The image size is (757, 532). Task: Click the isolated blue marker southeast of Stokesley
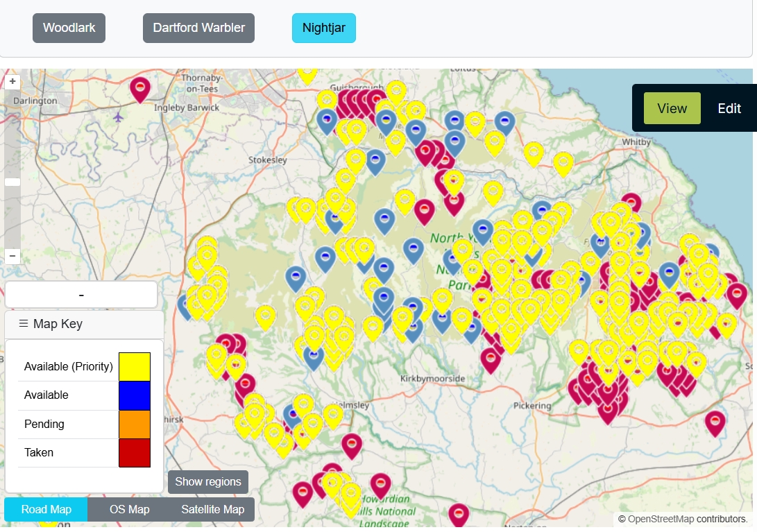(375, 161)
